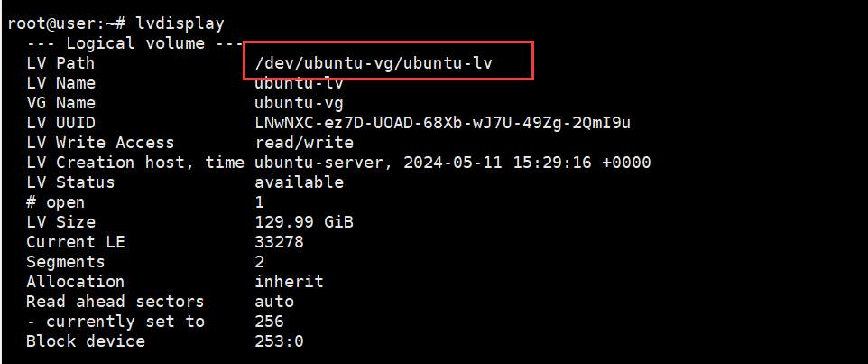Click the LV Path label
Image resolution: width=868 pixels, height=364 pixels.
[60, 63]
